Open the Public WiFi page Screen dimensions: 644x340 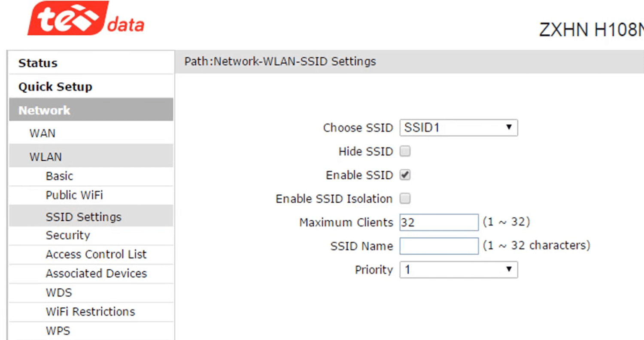pos(74,196)
